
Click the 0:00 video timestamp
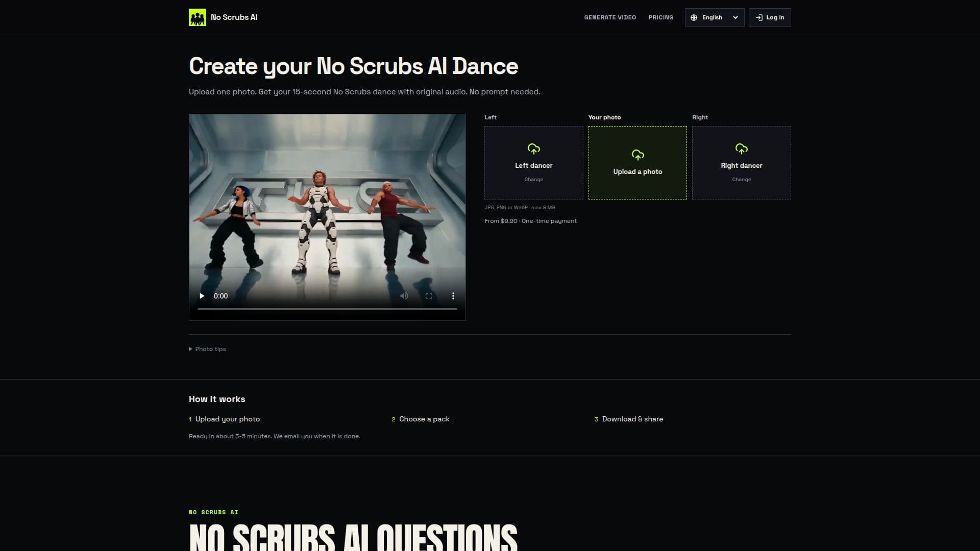pyautogui.click(x=220, y=296)
